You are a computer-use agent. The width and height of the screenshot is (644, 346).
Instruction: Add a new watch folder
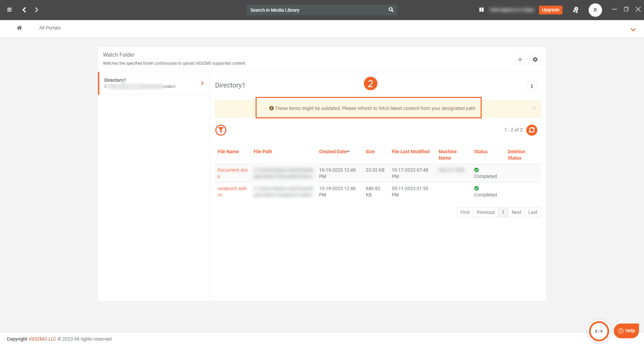pyautogui.click(x=520, y=59)
